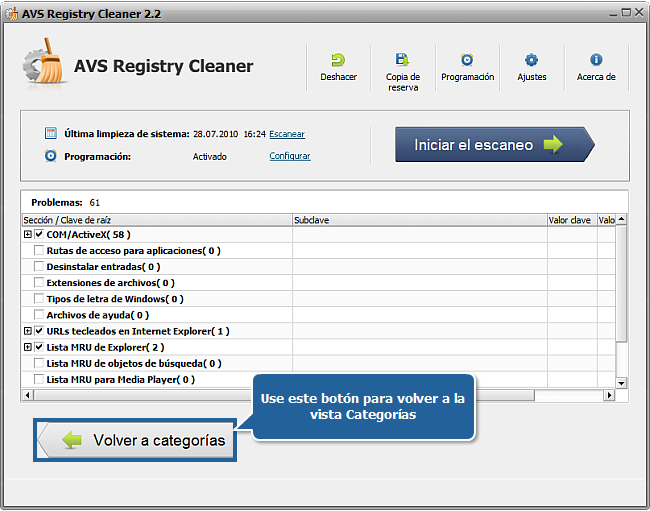Viewport: 650px width, 511px height.
Task: Check Extensiones de archivos checkbox
Action: [x=39, y=283]
